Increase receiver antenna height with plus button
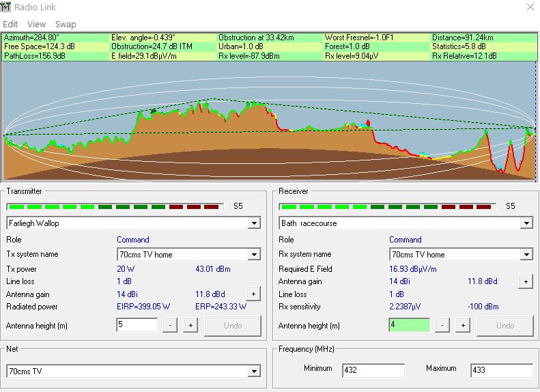The image size is (540, 392). coord(463,325)
